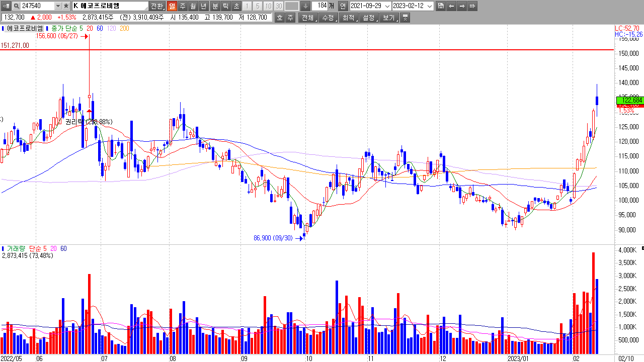Click the stock code field 247540
Image resolution: width=644 pixels, height=362 pixels.
click(37, 6)
